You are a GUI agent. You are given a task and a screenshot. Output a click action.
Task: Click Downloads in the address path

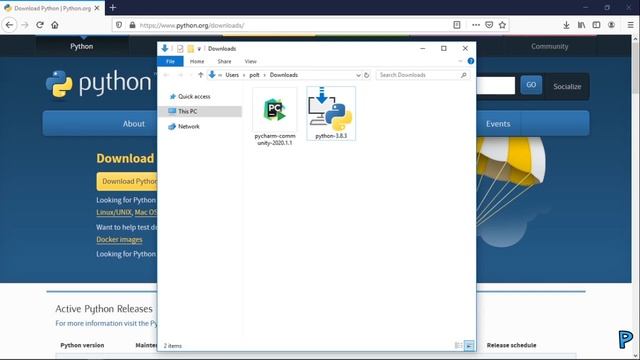(284, 75)
